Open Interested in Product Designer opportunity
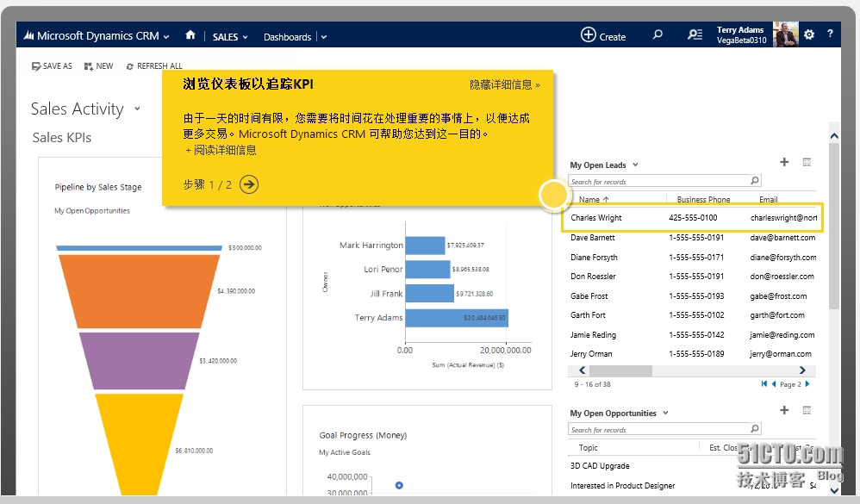 tap(622, 485)
